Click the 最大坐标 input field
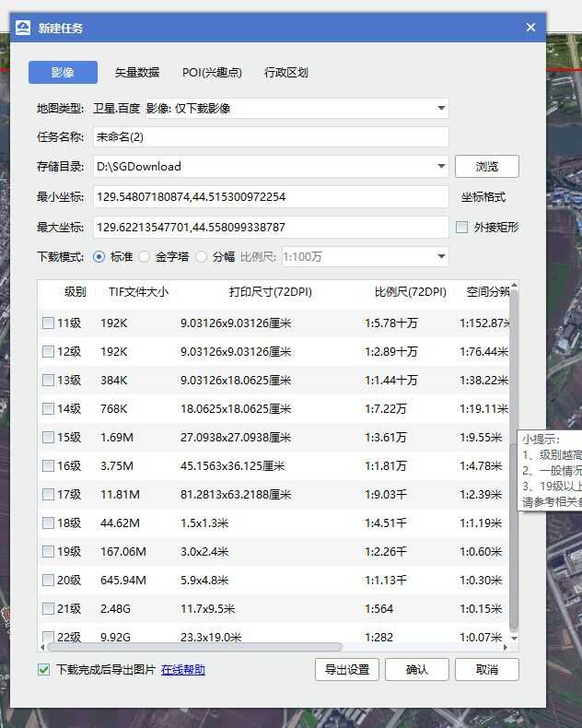582x728 pixels. pos(271,228)
